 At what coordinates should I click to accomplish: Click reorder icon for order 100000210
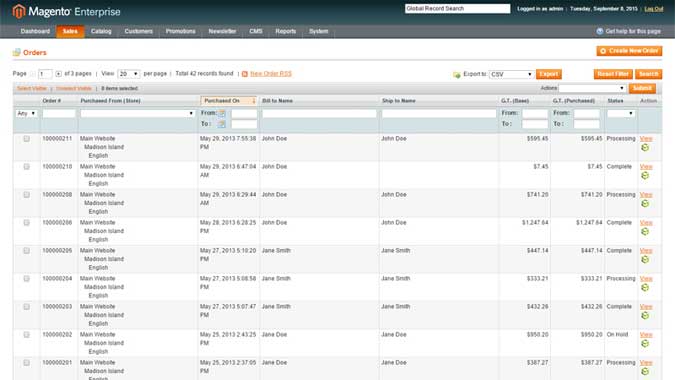(x=645, y=176)
